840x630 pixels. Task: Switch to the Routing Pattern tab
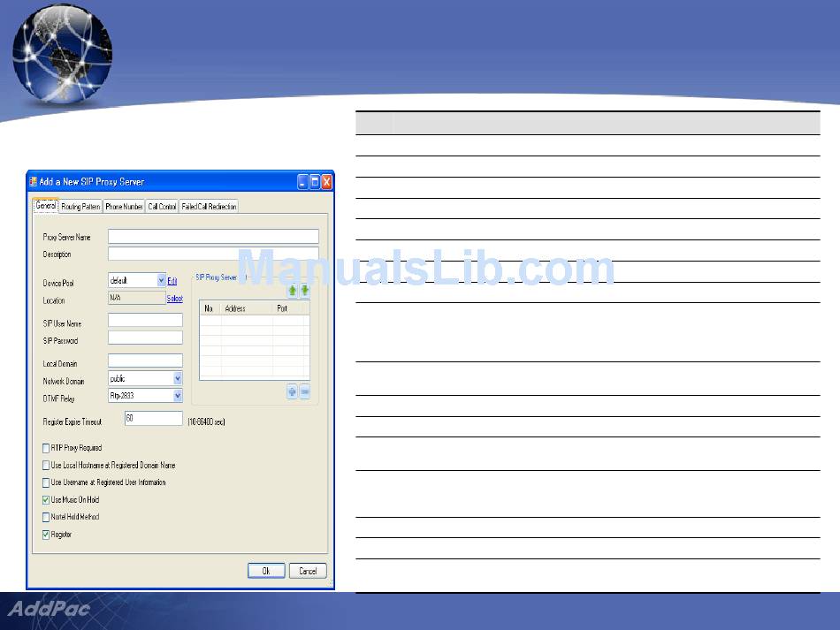80,207
